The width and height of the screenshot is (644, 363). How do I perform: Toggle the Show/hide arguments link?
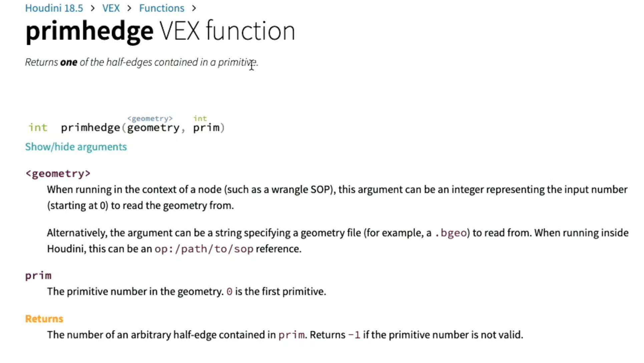(x=76, y=147)
